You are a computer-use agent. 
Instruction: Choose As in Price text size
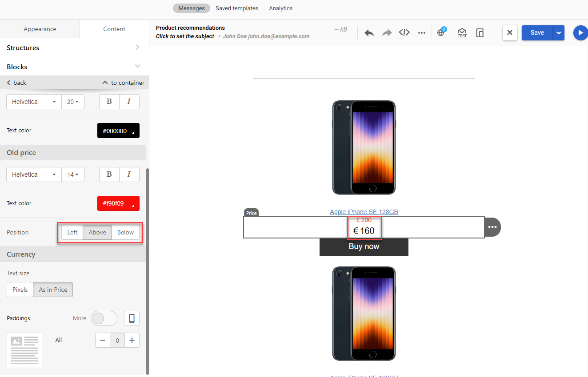[53, 290]
